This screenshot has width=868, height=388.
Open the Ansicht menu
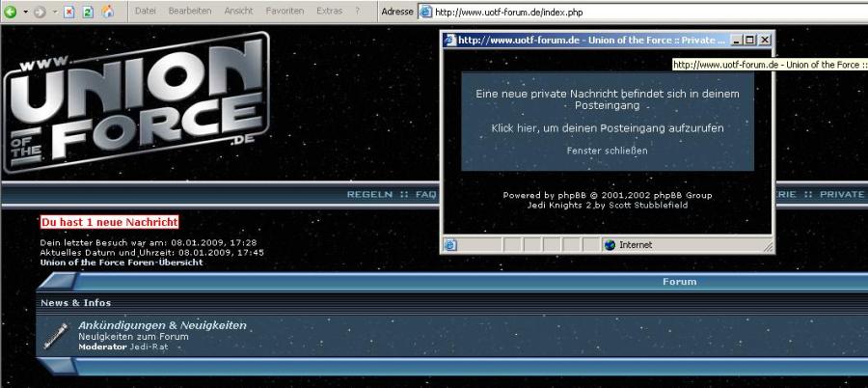pos(238,11)
